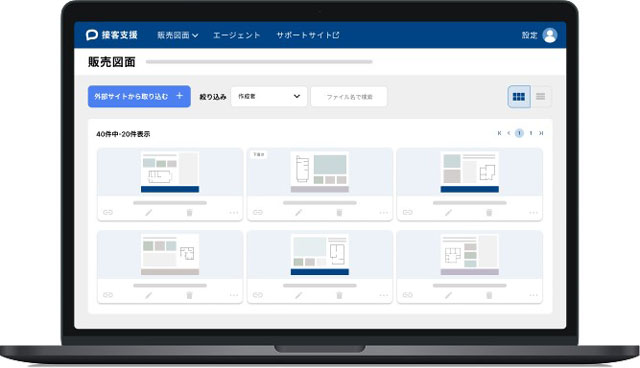Go to the next page with the arrow

pyautogui.click(x=531, y=133)
